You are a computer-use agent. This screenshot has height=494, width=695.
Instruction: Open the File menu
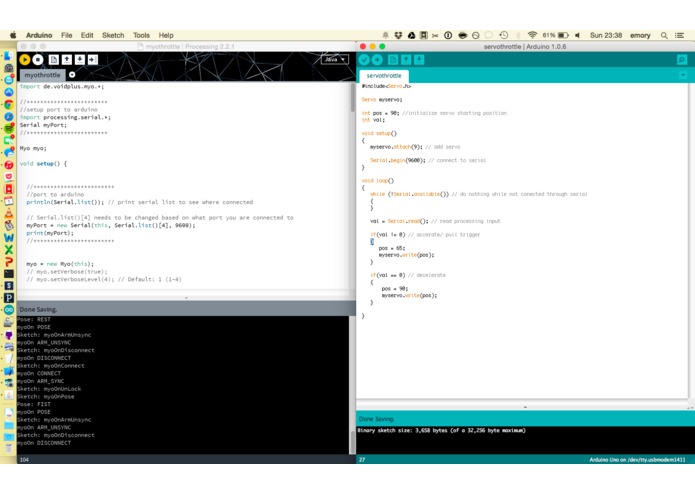point(66,35)
